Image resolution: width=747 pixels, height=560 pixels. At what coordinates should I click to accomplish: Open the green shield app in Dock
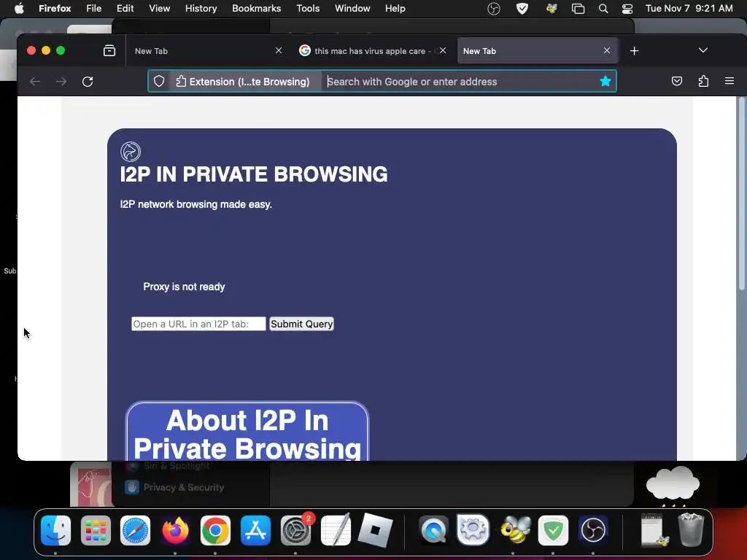click(x=553, y=530)
